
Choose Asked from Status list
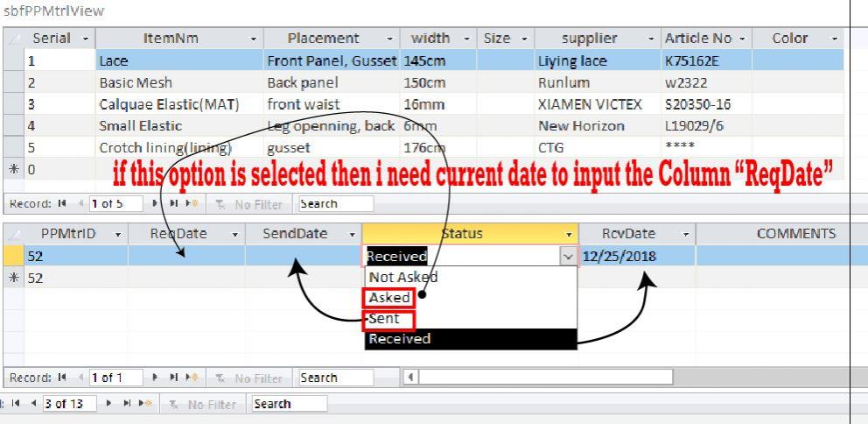coord(471,298)
